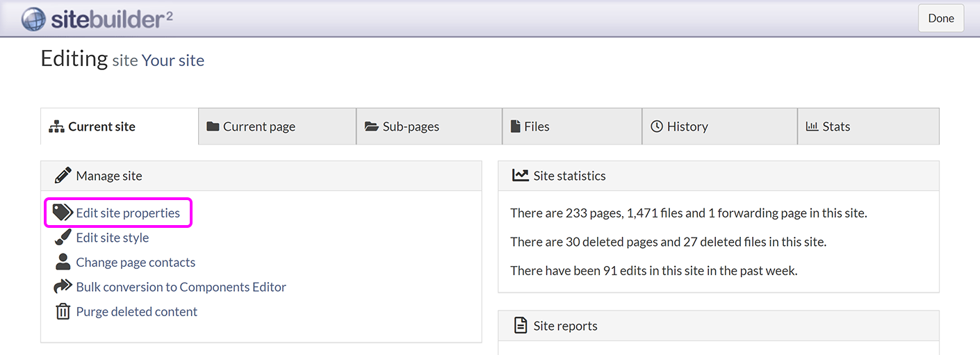The image size is (980, 355).
Task: Open Bulk conversion to Components Editor link
Action: click(181, 287)
